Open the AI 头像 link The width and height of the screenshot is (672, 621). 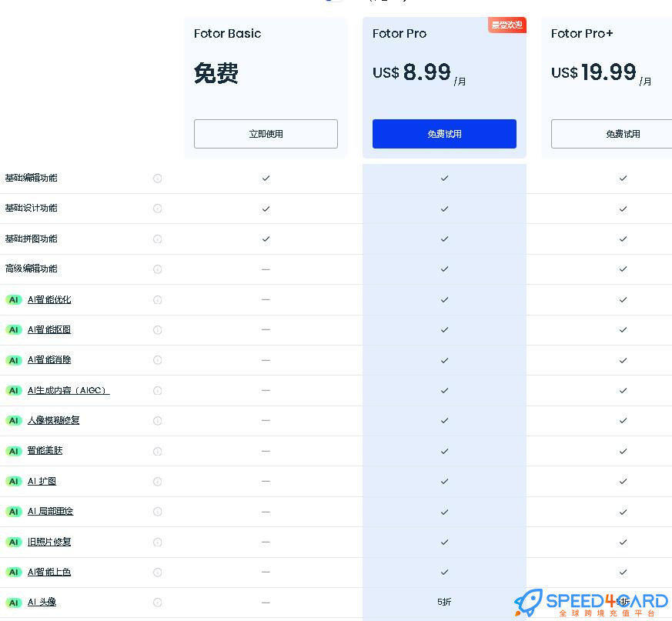click(x=42, y=602)
